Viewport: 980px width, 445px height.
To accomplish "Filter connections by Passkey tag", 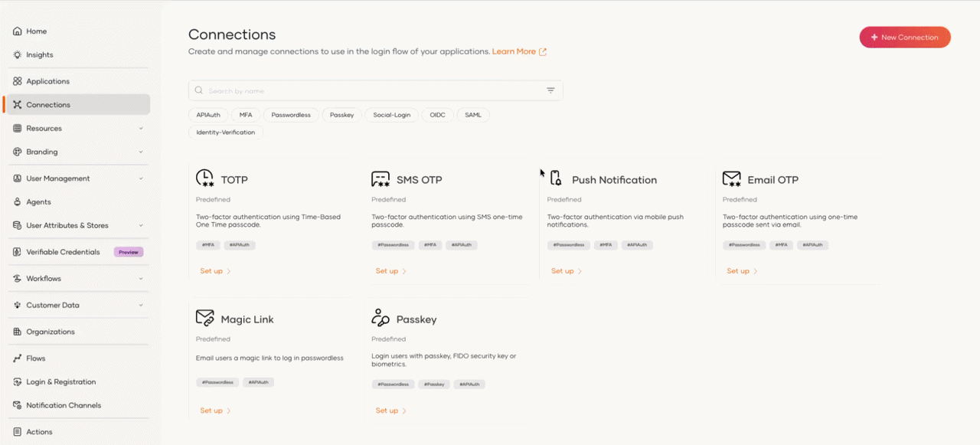I will click(x=342, y=115).
